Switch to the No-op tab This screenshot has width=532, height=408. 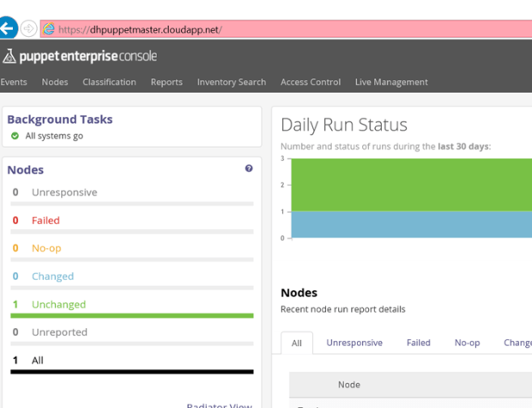(x=467, y=343)
